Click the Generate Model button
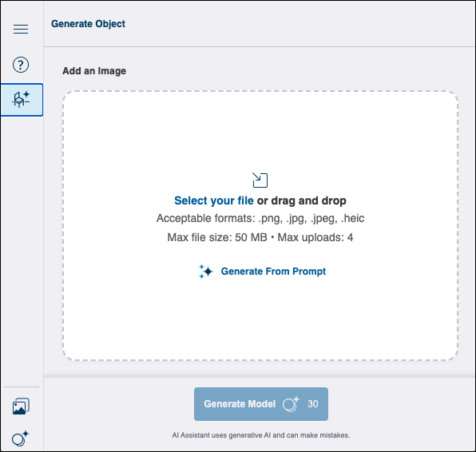The width and height of the screenshot is (476, 452). [261, 404]
